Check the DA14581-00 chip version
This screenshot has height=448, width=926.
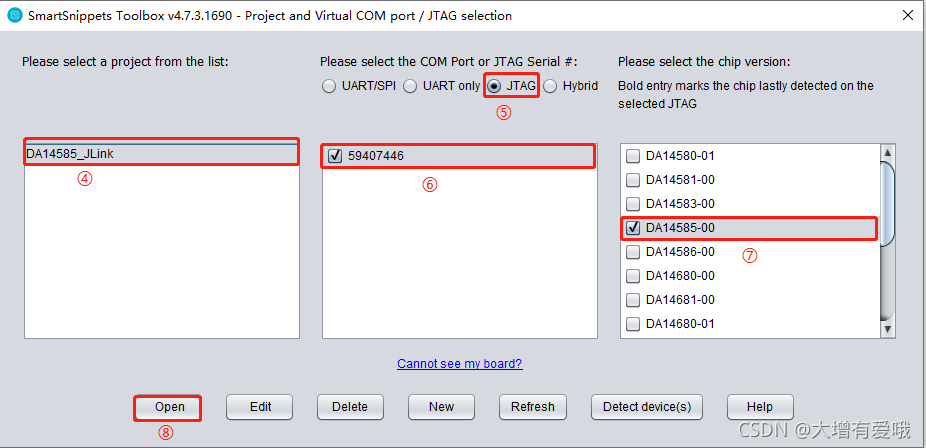point(632,180)
